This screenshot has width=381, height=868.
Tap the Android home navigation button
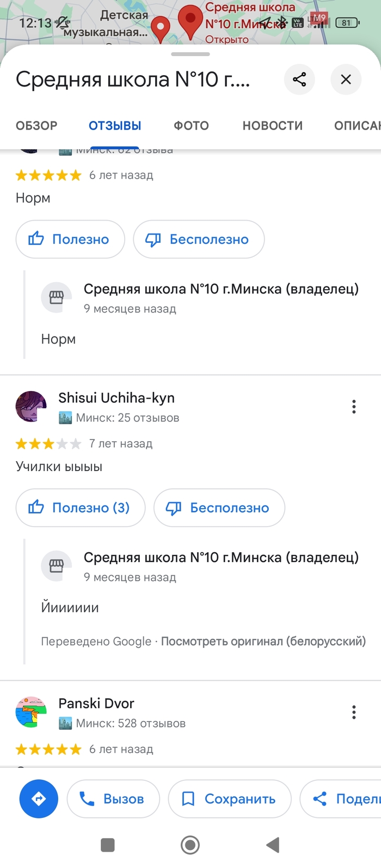pyautogui.click(x=190, y=845)
